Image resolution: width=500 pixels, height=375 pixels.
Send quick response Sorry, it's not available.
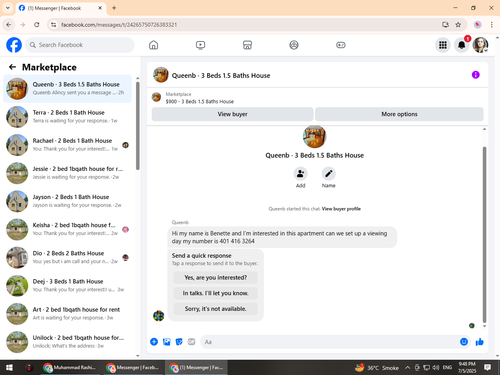coord(216,309)
